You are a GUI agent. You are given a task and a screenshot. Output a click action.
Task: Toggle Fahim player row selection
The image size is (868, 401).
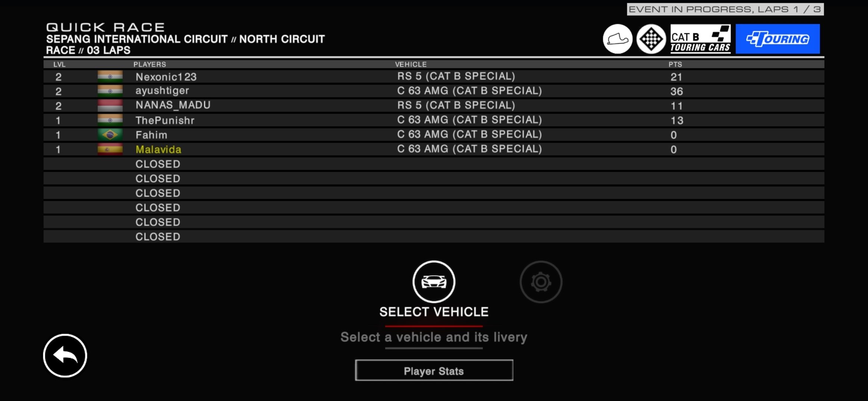[434, 134]
